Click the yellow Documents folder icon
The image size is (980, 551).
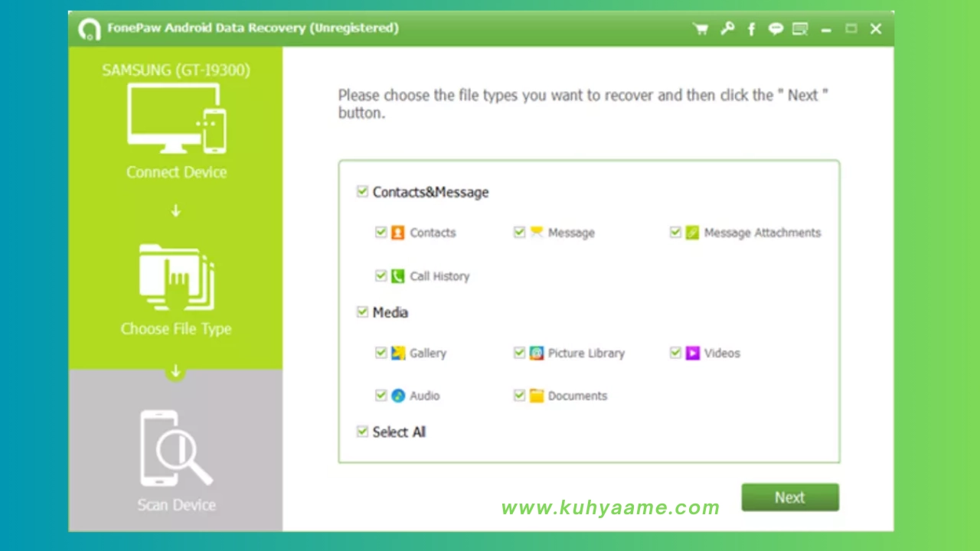[536, 396]
